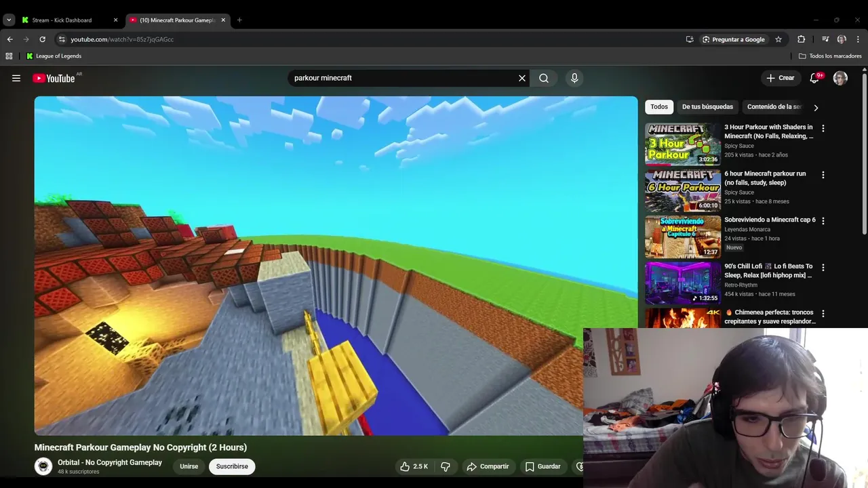Click the address bar URL

(x=122, y=39)
